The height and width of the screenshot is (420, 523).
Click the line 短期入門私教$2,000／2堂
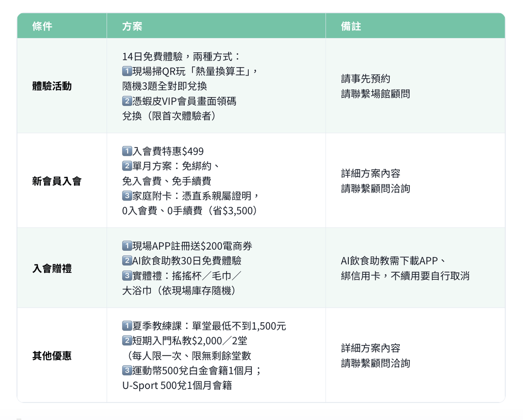click(x=185, y=341)
